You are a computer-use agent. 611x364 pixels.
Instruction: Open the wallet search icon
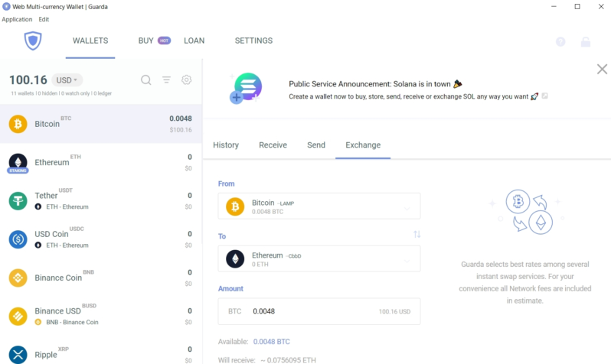(x=146, y=80)
